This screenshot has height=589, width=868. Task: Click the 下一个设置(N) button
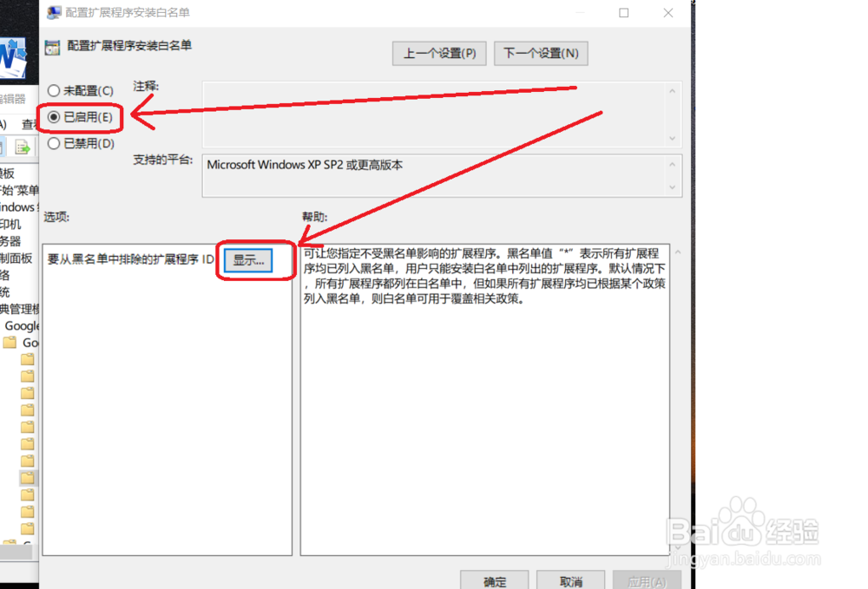pos(540,53)
